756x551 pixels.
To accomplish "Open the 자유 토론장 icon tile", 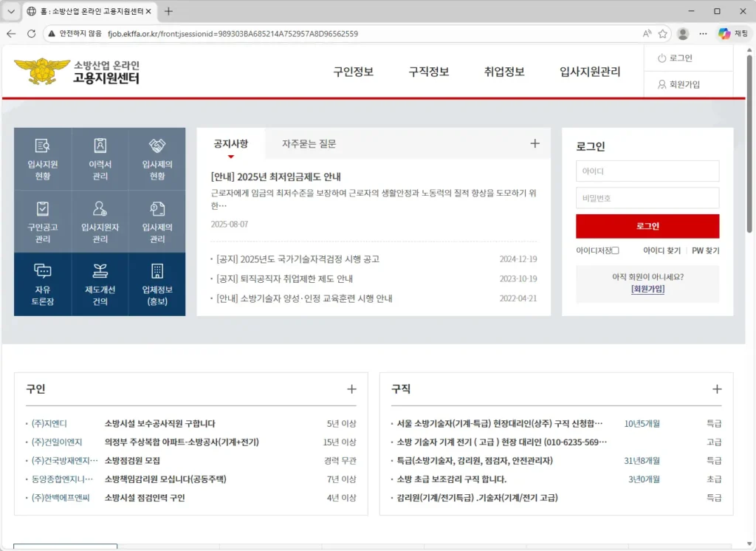I will click(x=43, y=284).
